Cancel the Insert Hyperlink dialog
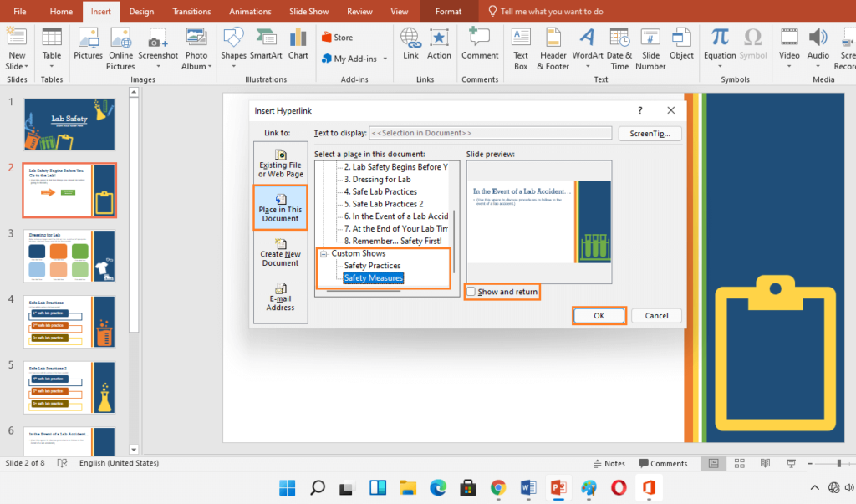 (656, 316)
